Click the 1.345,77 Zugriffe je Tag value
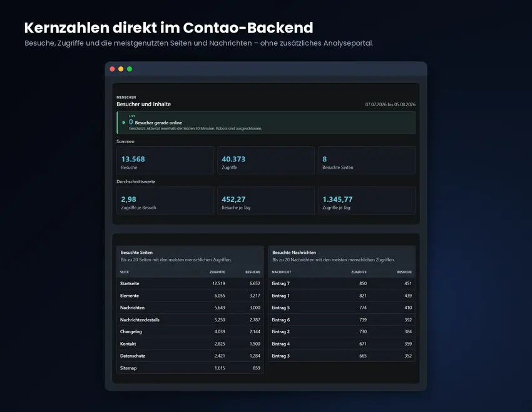Viewport: 532px width, 412px height. coord(337,199)
